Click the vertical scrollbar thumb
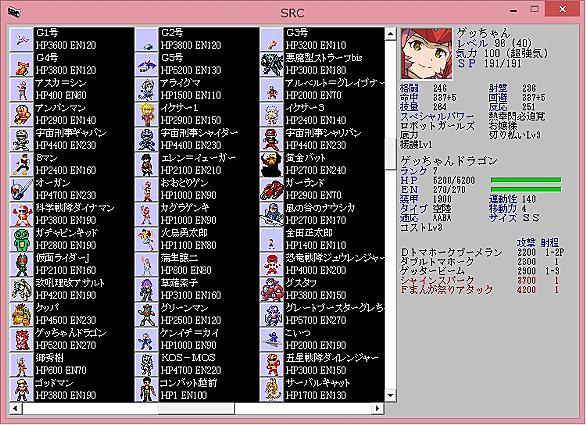This screenshot has width=586, height=425. click(x=390, y=154)
